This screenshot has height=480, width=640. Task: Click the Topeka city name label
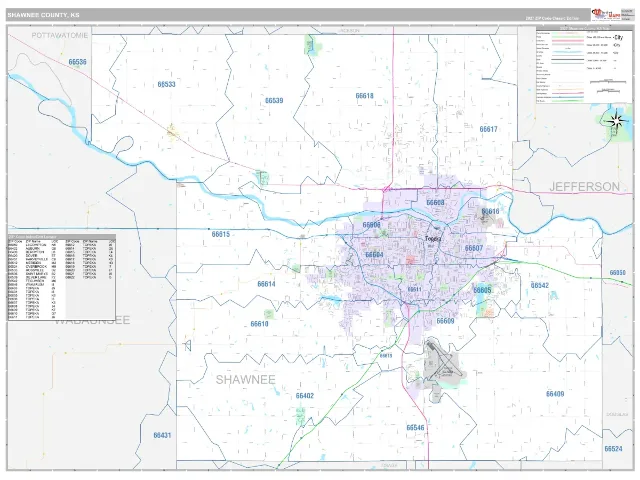click(x=433, y=239)
